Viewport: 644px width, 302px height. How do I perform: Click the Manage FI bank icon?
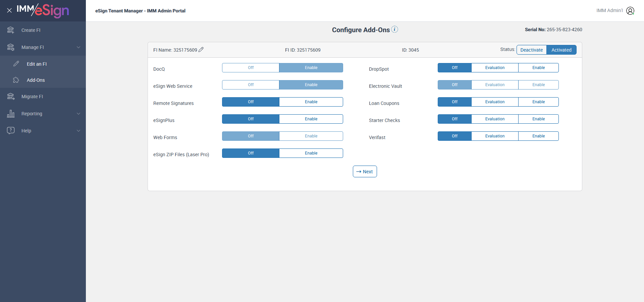point(11,47)
